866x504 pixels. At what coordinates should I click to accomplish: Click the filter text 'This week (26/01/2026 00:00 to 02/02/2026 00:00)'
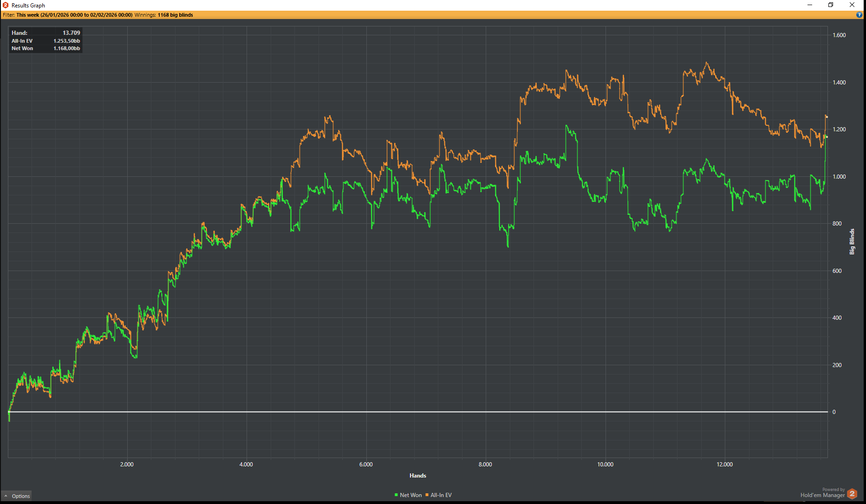[74, 15]
